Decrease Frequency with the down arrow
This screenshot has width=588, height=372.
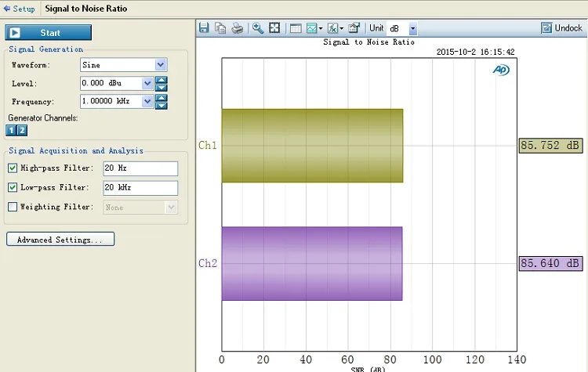162,106
